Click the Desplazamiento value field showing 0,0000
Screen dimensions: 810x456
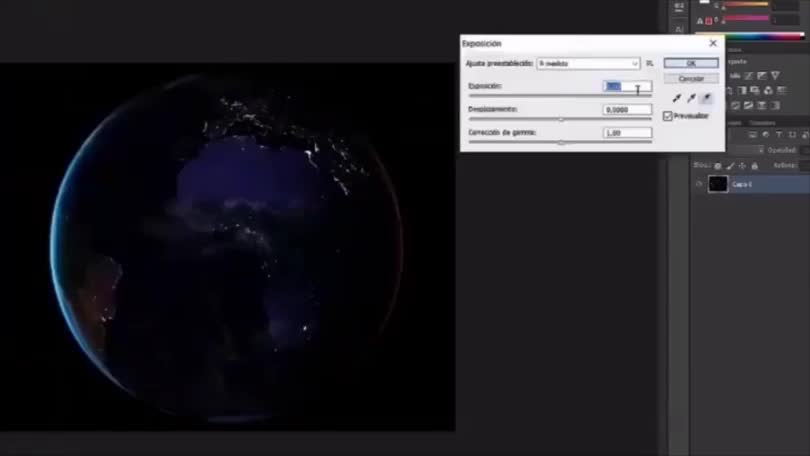627,109
